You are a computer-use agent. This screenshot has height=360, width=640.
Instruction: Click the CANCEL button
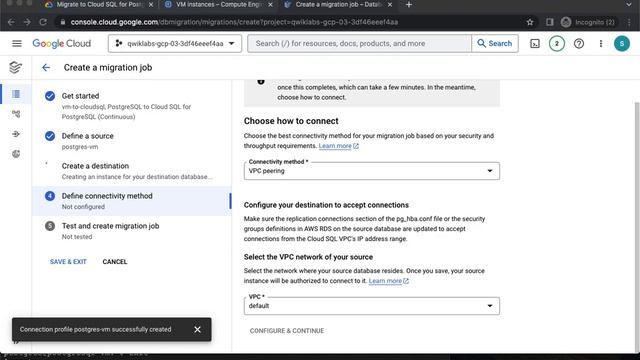(x=115, y=262)
